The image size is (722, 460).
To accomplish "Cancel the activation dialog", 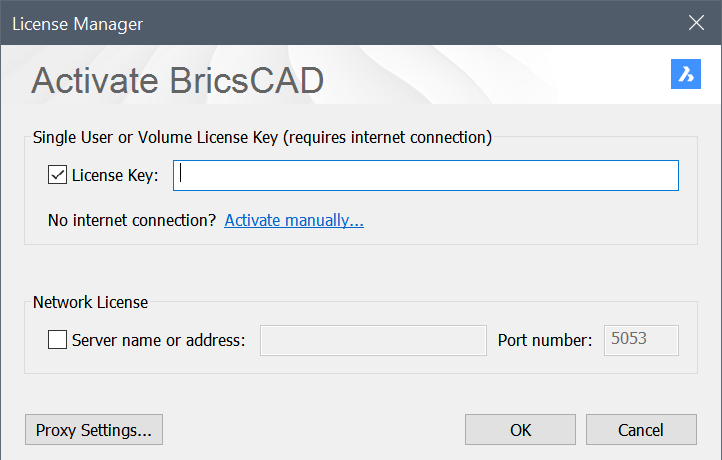I will (x=641, y=430).
